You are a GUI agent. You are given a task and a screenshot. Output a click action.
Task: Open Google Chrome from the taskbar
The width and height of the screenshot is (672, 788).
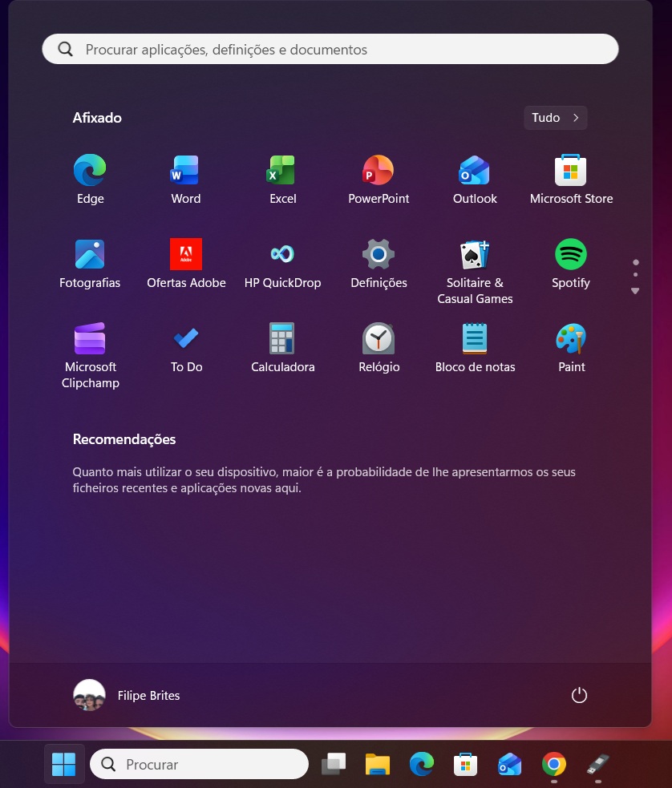point(553,765)
